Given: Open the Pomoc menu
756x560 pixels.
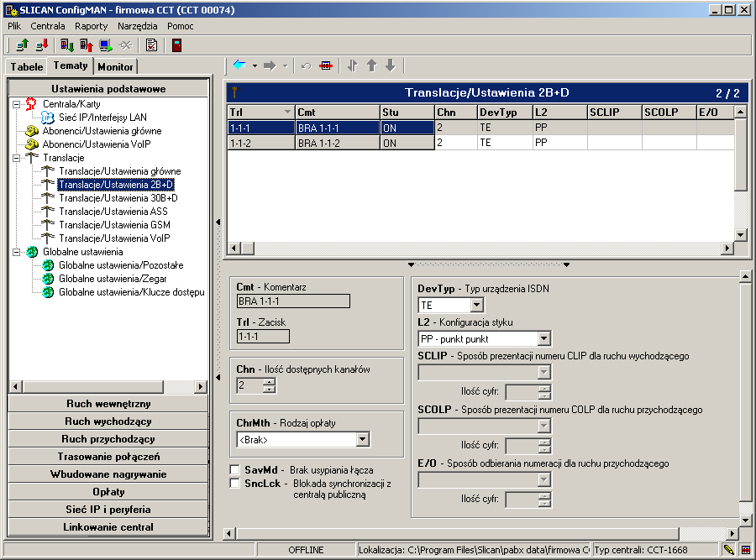Looking at the screenshot, I should (181, 26).
